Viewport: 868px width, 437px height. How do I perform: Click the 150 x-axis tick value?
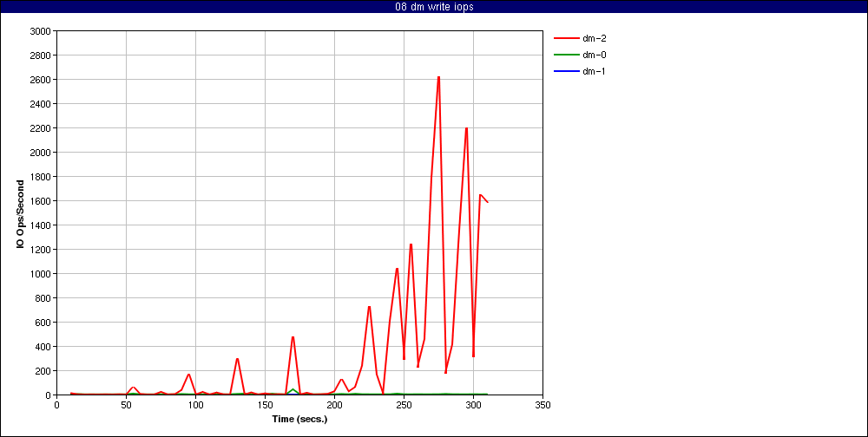click(x=265, y=405)
